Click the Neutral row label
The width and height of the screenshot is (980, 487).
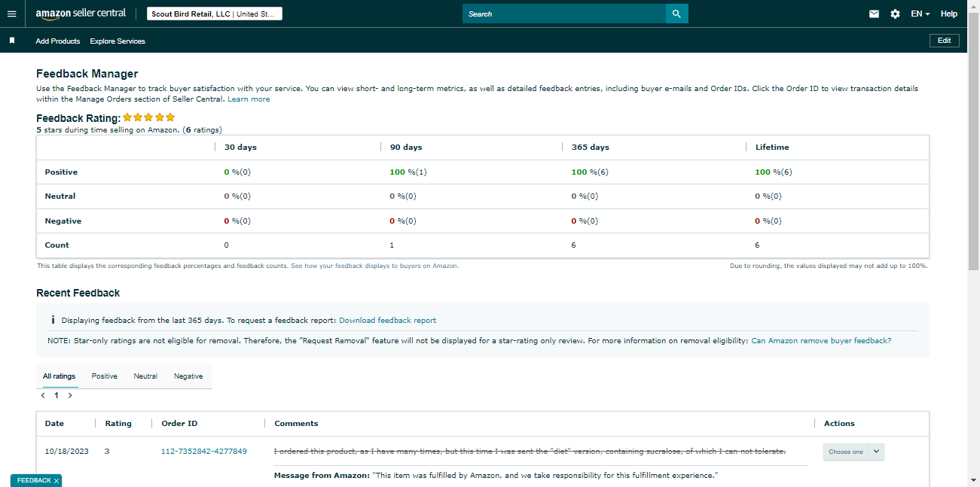(x=60, y=196)
